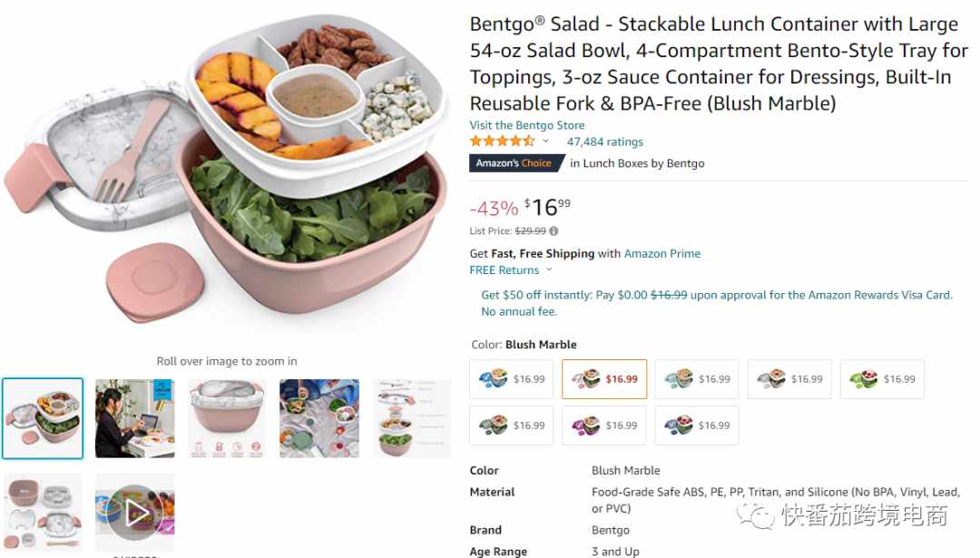Open the Visit the Bentgo Store link
Screen dimensions: 980x558
coord(527,125)
